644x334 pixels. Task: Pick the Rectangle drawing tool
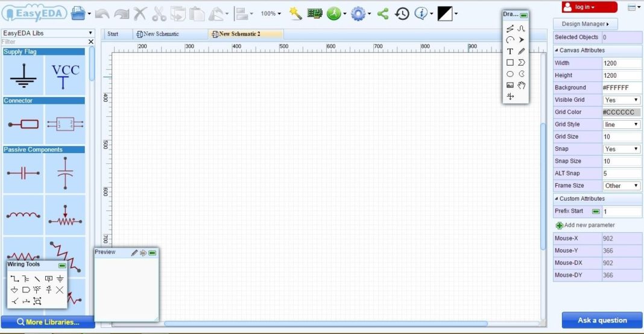(510, 62)
